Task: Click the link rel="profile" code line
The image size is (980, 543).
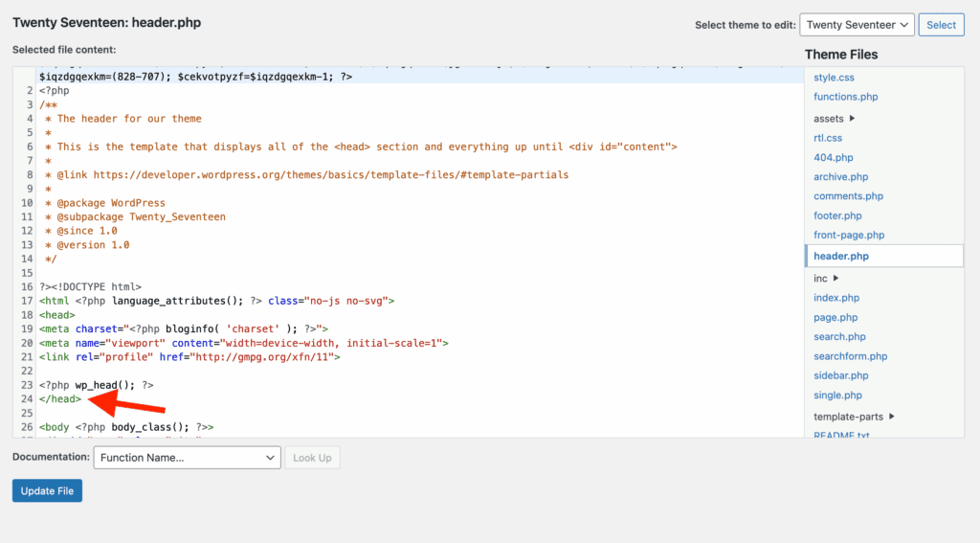Action: (190, 357)
